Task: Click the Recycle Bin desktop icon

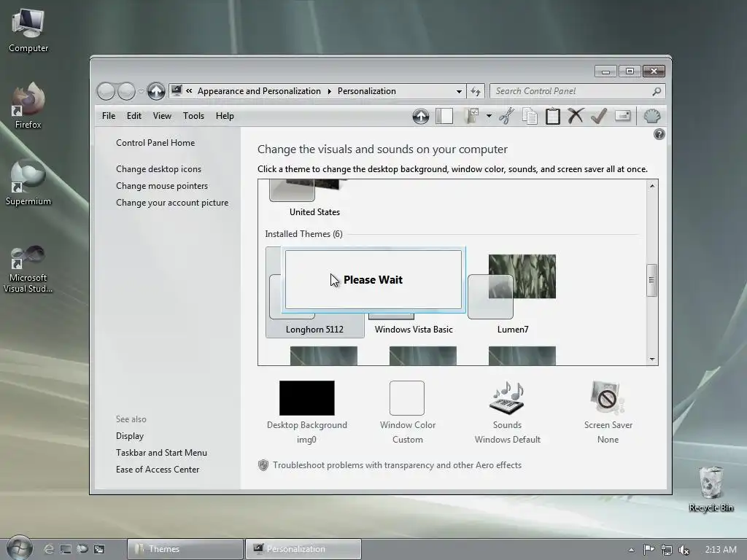Action: coord(711,489)
